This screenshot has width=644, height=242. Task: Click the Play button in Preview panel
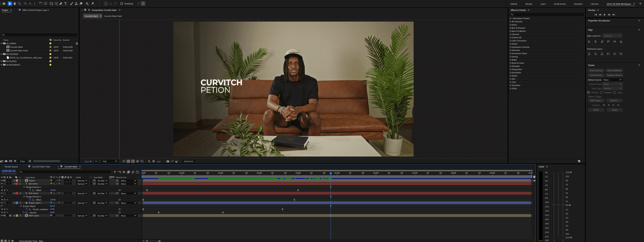[605, 15]
